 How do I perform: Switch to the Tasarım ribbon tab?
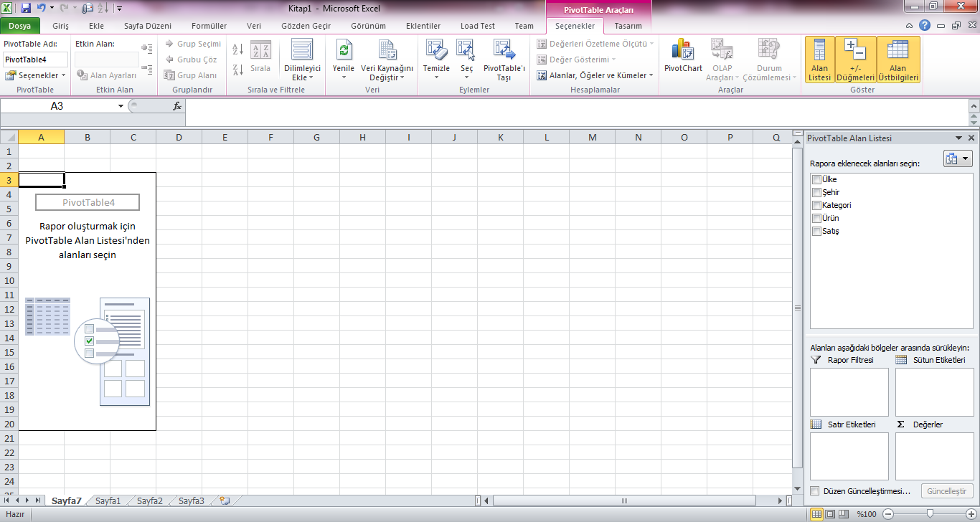628,26
